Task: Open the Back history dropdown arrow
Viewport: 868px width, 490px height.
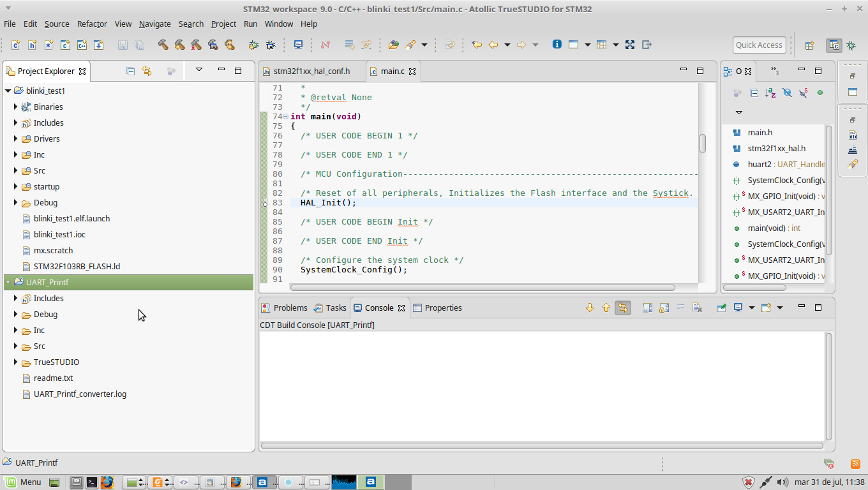Action: [x=507, y=45]
